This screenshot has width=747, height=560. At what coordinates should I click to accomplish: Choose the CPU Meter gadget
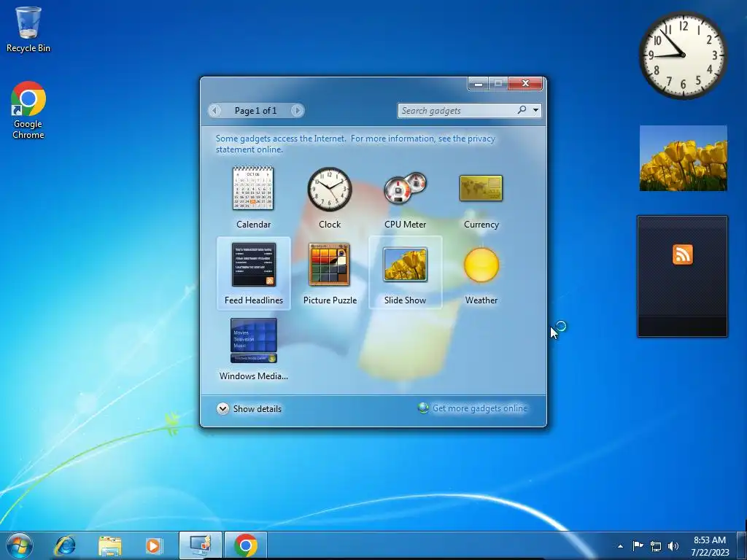(x=406, y=189)
